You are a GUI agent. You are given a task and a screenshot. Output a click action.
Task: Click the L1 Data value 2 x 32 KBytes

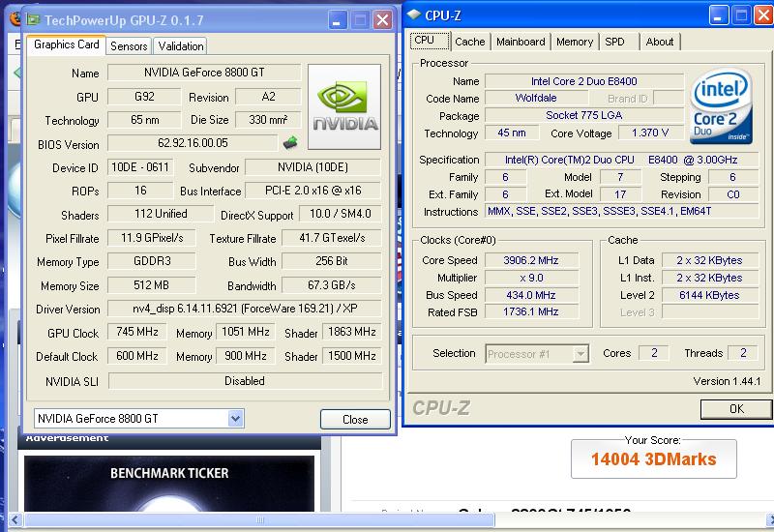click(x=709, y=260)
